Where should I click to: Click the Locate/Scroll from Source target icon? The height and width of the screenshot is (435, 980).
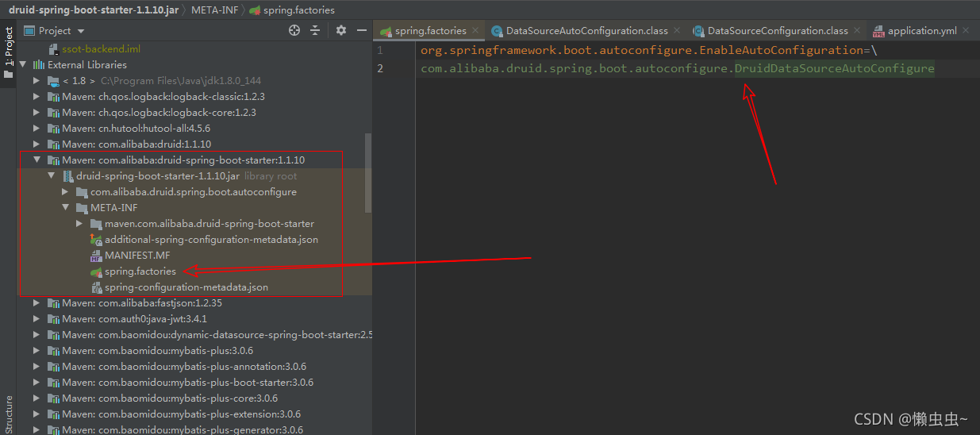(294, 30)
